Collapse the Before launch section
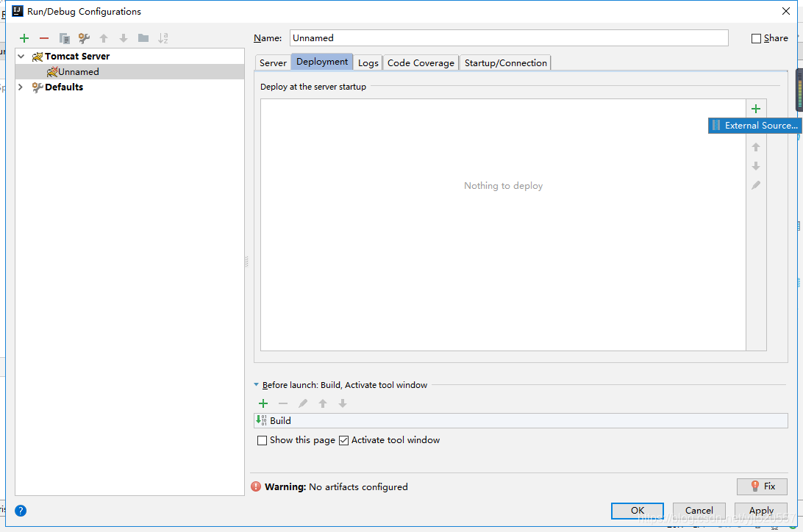The width and height of the screenshot is (803, 532). click(256, 385)
